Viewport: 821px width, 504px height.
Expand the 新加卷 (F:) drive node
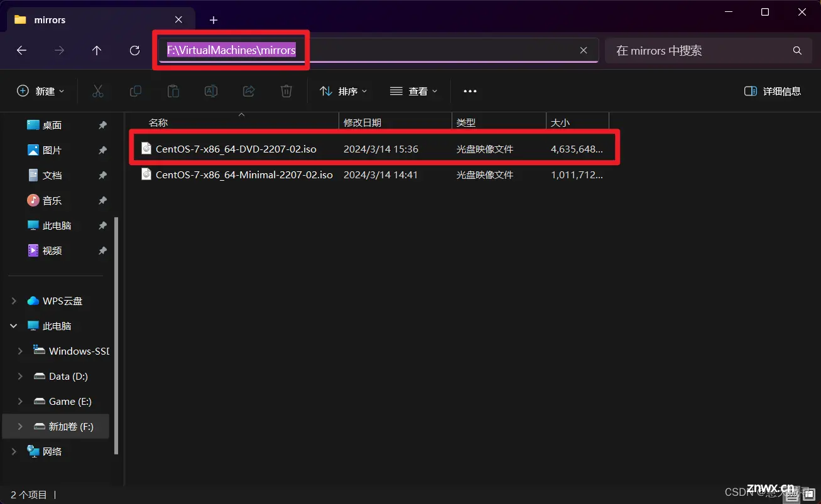point(20,426)
